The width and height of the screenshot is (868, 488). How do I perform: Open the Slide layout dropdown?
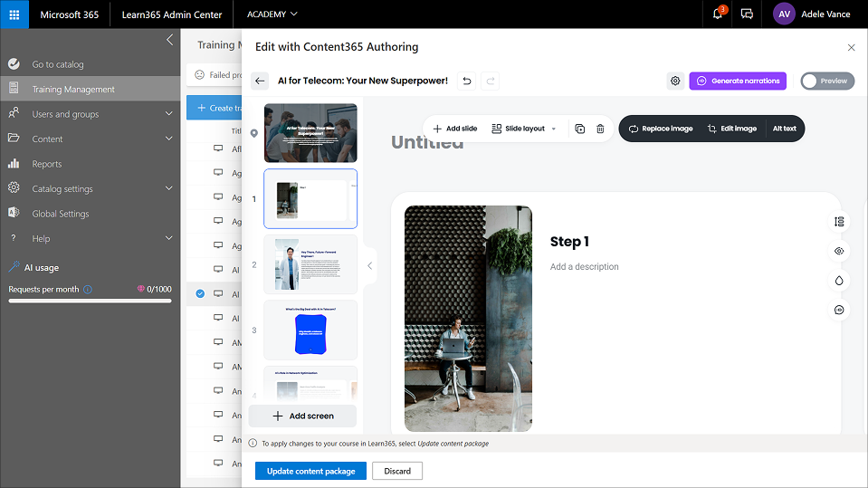(x=524, y=129)
